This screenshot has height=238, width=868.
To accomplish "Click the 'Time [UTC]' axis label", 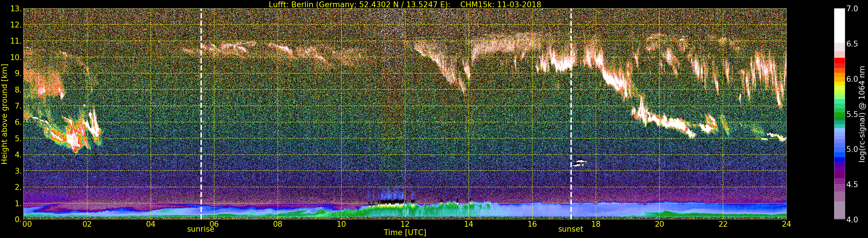I will 405,233.
